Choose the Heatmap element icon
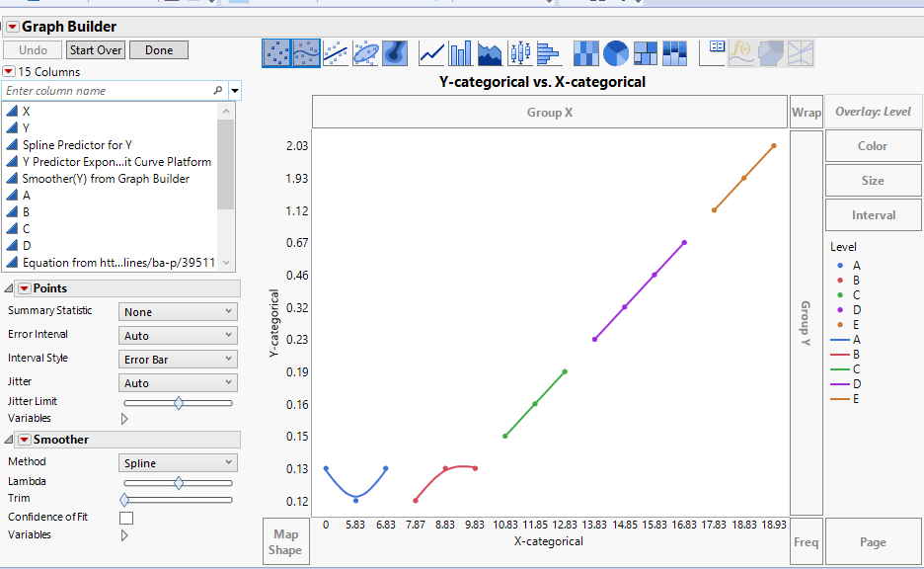This screenshot has height=569, width=924. click(585, 53)
